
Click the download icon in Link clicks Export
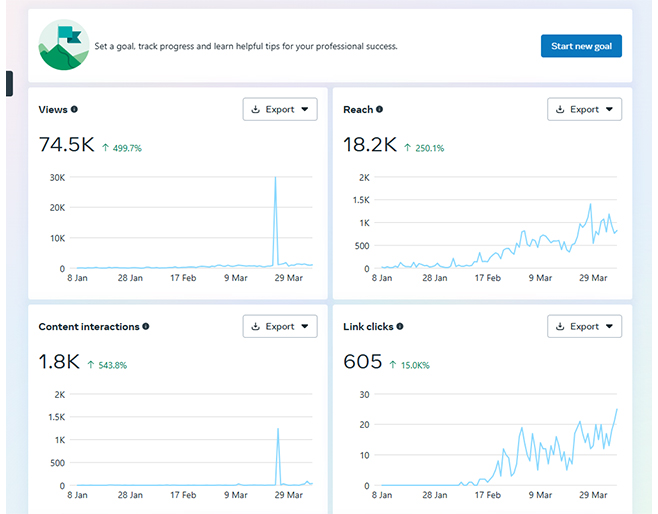560,327
